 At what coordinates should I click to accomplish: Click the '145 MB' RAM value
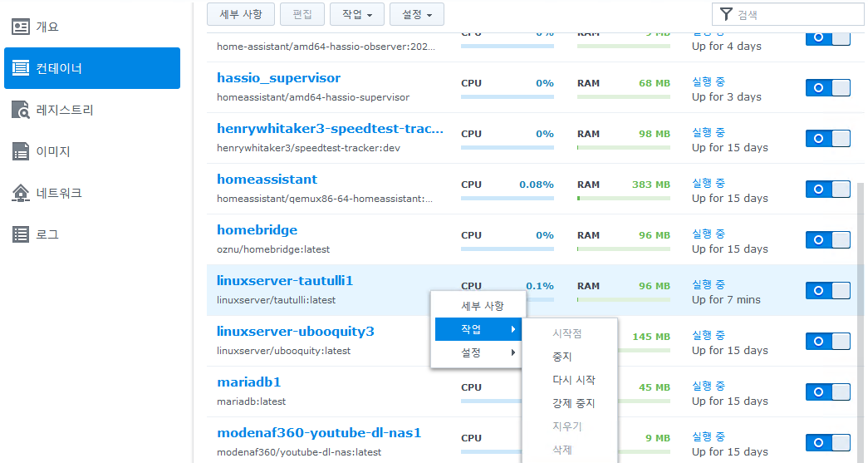coord(651,337)
